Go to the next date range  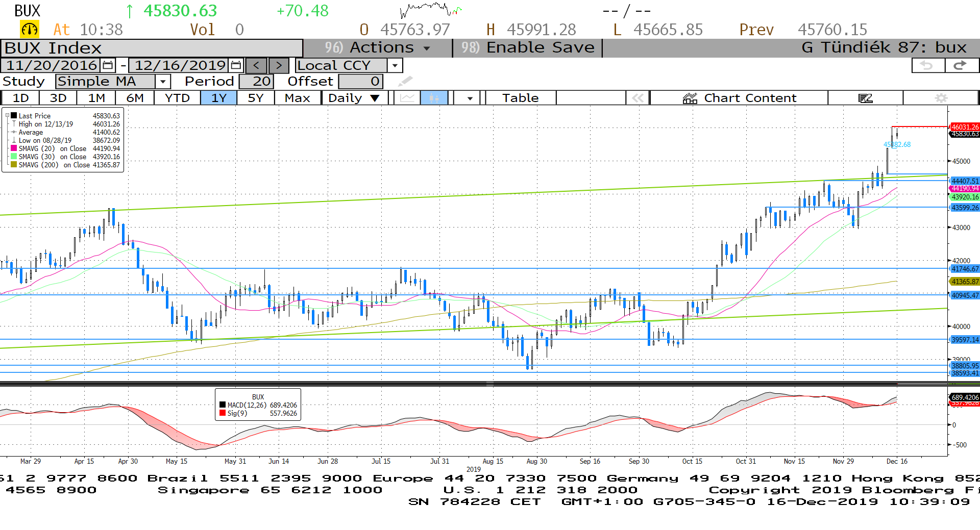279,65
